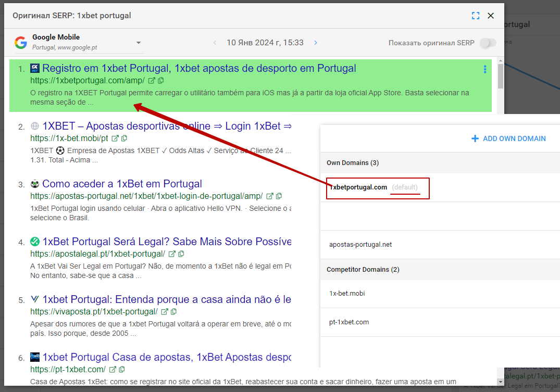Click snippet text 'O registro na 1XBET Portugal'
The image size is (560, 392).
tap(250, 97)
